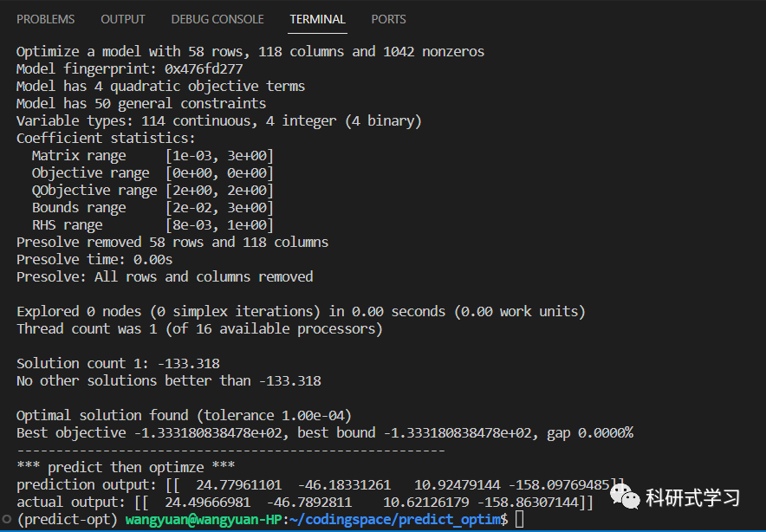Click the 'Optimal solution found' line
This screenshot has height=532, width=766.
pyautogui.click(x=185, y=415)
